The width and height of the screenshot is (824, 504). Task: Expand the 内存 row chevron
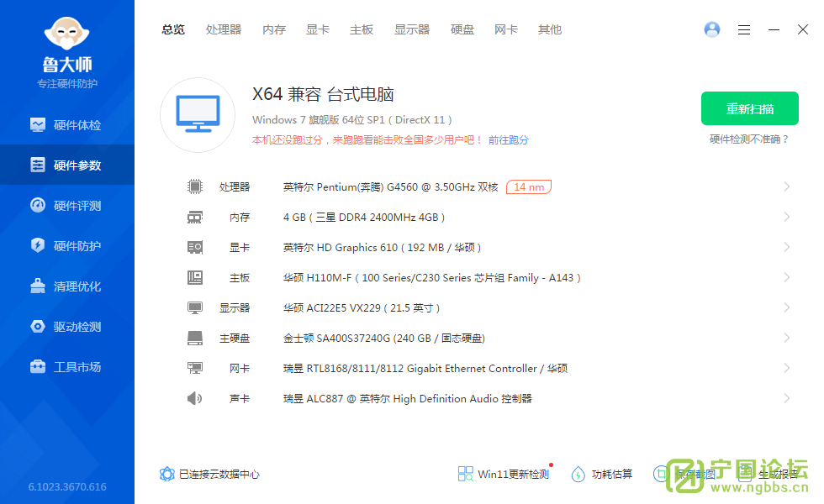click(x=787, y=217)
